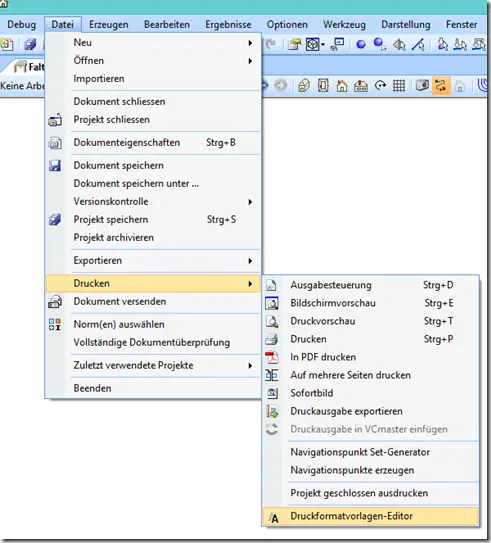
Task: Click the green arrow Druckausgabe exportieren icon
Action: tap(271, 411)
